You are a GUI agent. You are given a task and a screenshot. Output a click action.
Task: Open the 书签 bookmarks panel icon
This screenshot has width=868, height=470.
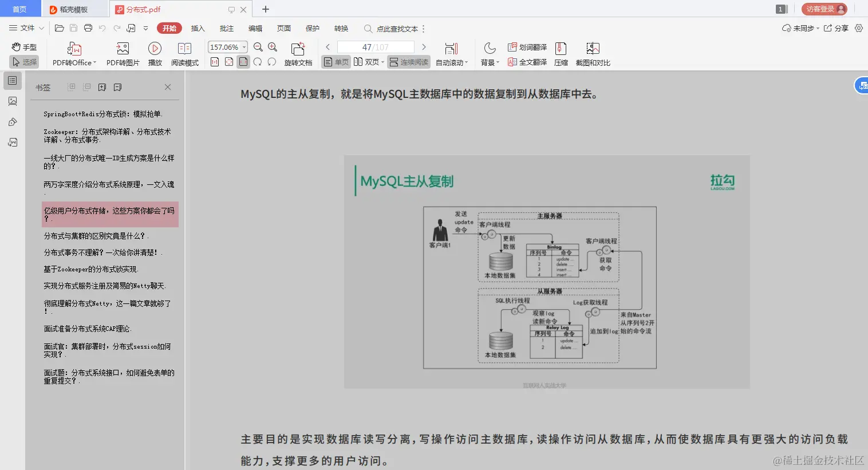click(13, 81)
